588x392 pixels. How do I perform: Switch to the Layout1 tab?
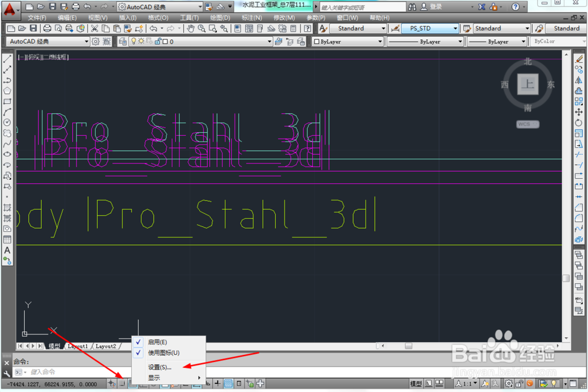(78, 346)
